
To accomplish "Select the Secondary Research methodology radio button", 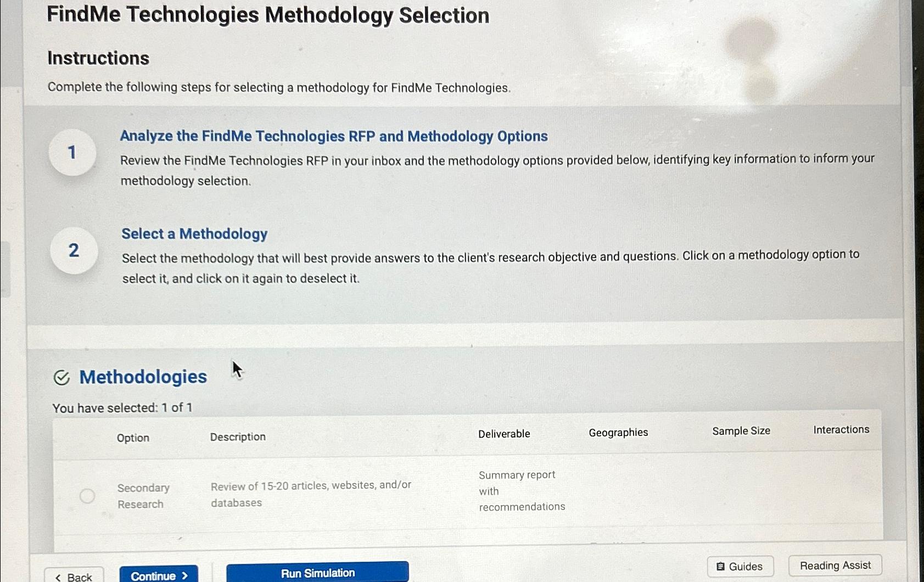I will (x=87, y=496).
